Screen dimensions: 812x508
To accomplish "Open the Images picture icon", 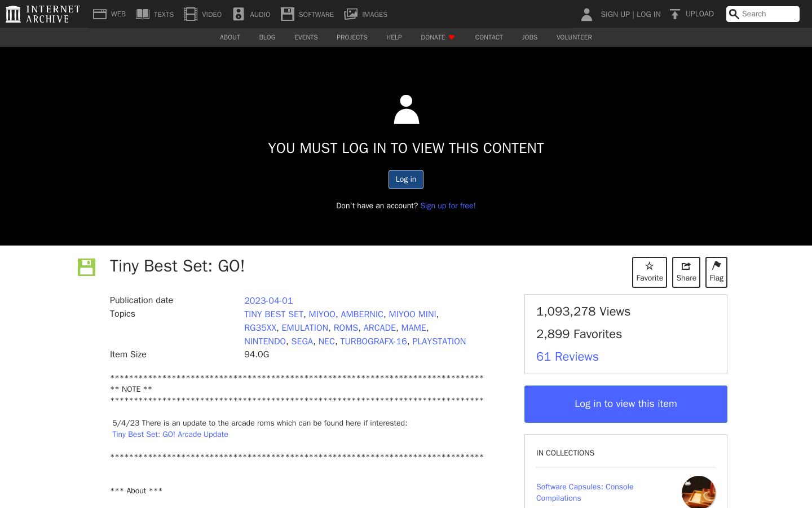I will tap(351, 14).
